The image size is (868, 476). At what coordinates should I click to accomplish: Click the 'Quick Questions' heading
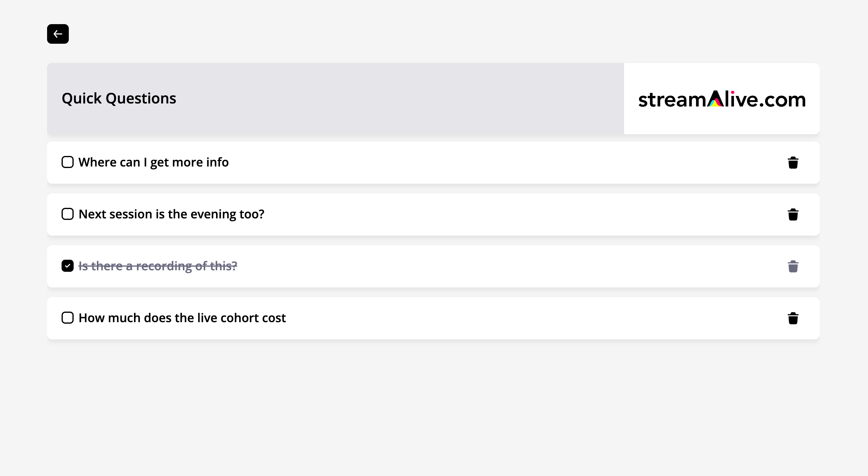pyautogui.click(x=119, y=98)
